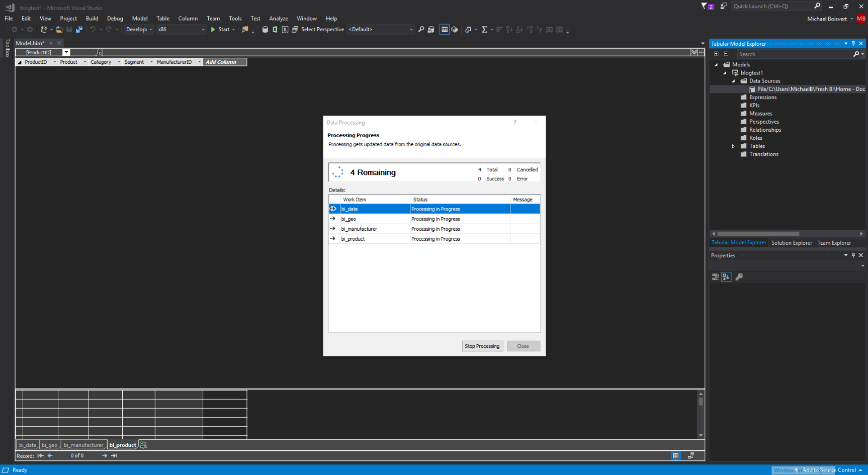This screenshot has height=475, width=868.
Task: Select the Measures folder in explorer tree
Action: click(760, 114)
